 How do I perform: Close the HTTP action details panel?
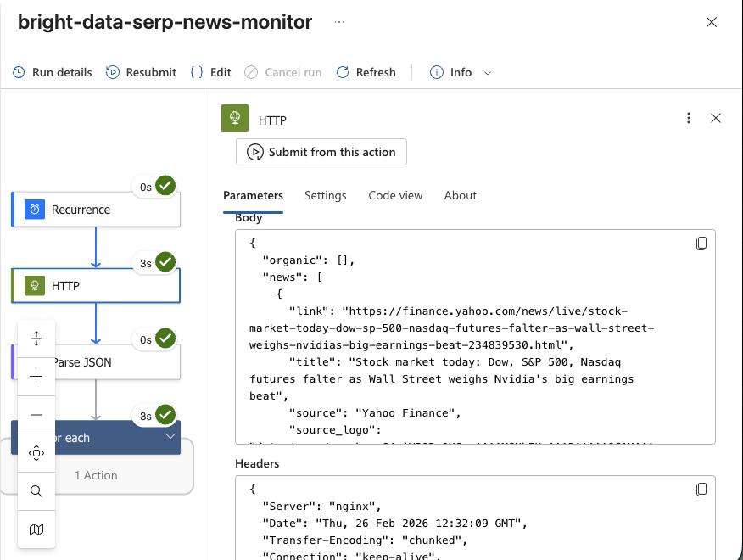pos(716,118)
